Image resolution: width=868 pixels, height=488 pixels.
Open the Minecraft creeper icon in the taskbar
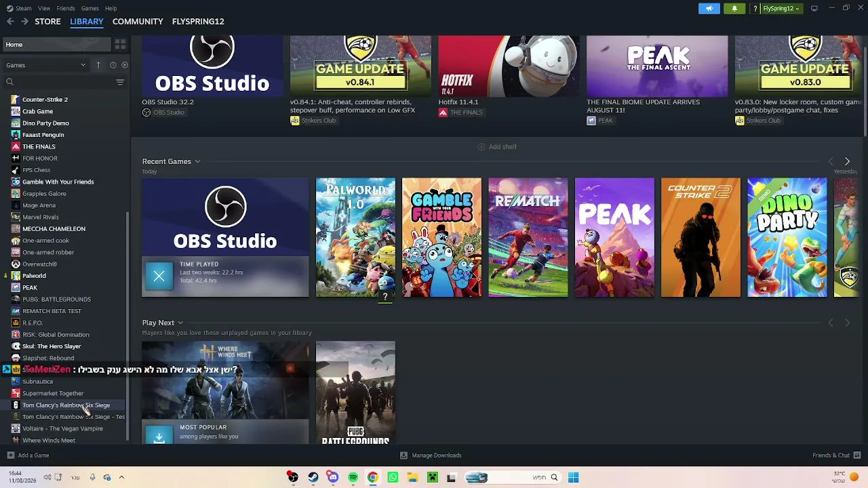[x=432, y=478]
